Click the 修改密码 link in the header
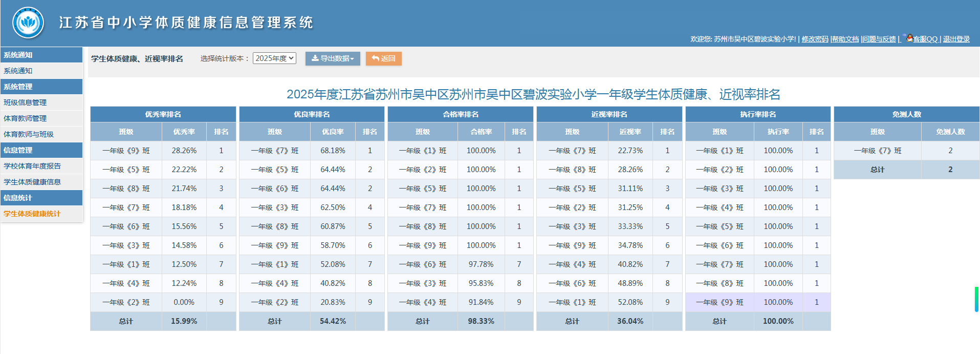980x354 pixels. pos(815,39)
